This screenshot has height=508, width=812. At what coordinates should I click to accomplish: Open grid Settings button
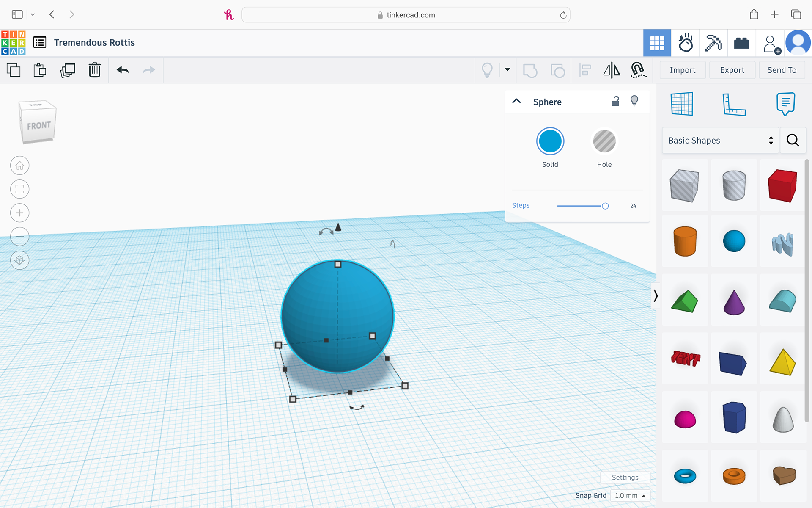point(625,477)
